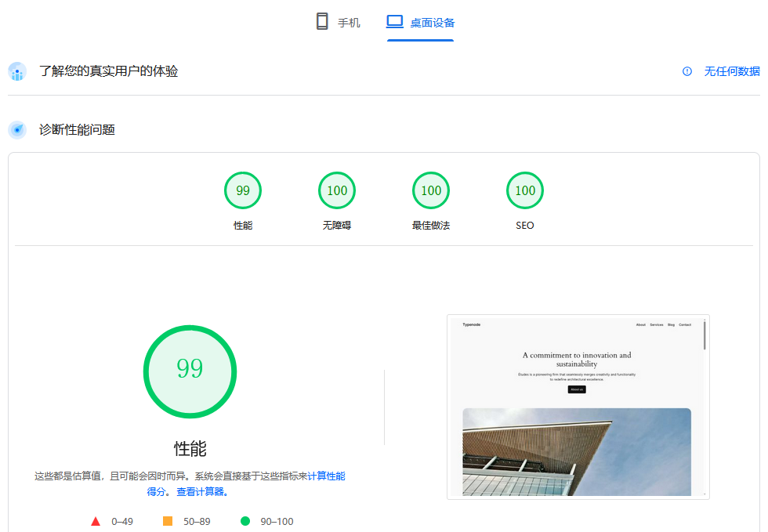The image size is (768, 532).
Task: Click the 了解您的真实用户的体验 heading
Action: pyautogui.click(x=109, y=71)
